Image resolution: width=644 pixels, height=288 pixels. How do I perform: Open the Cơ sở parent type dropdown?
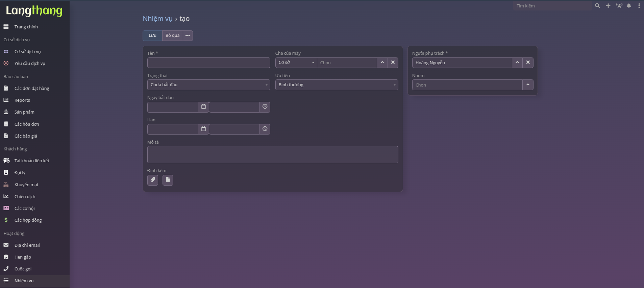coord(296,63)
